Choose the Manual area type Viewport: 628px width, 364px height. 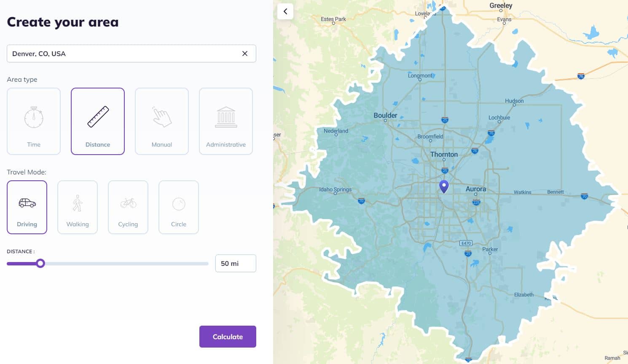162,121
